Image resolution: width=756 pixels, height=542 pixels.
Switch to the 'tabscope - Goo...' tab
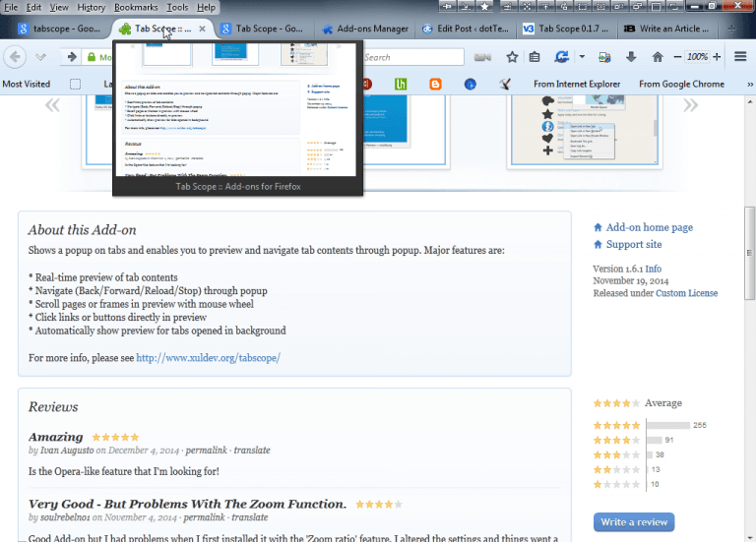tap(59, 29)
